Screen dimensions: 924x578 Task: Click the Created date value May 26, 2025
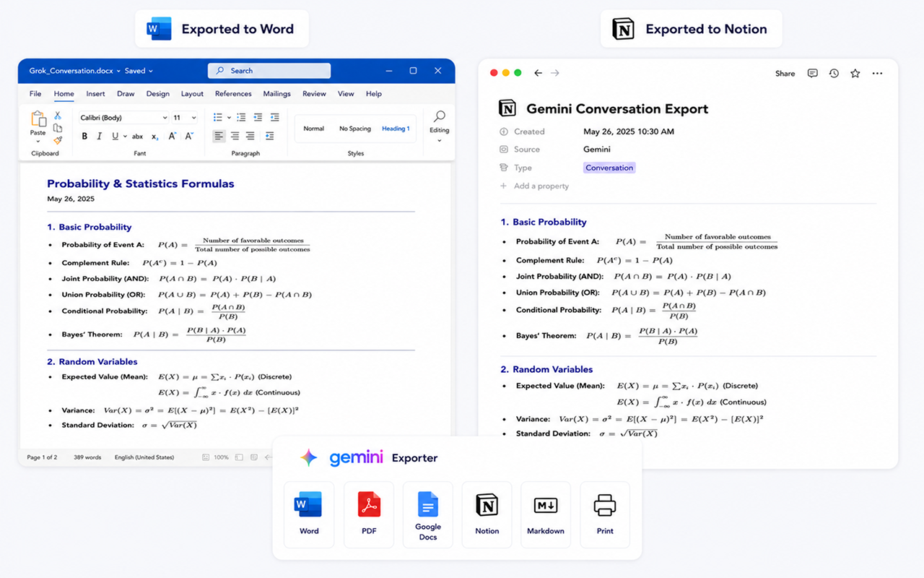tap(629, 131)
